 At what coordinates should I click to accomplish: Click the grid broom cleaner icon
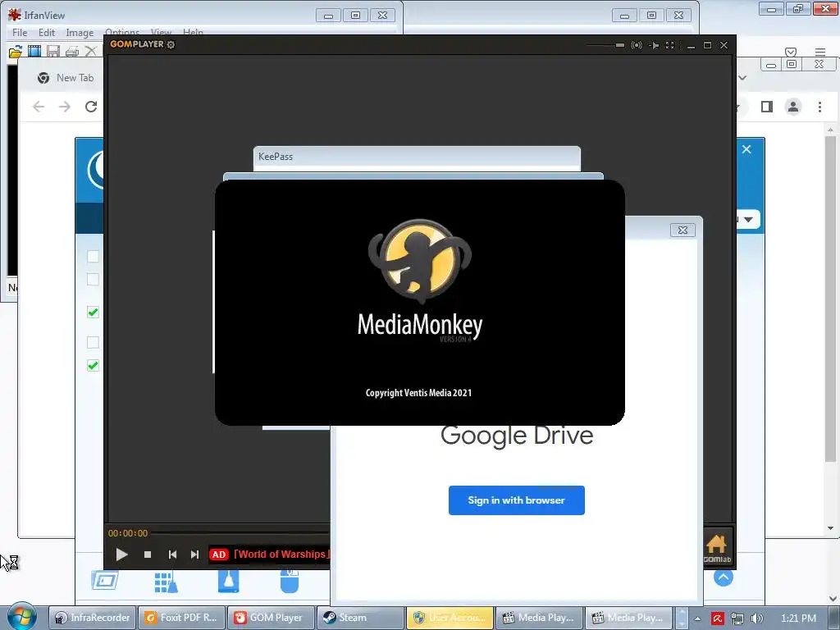click(166, 582)
